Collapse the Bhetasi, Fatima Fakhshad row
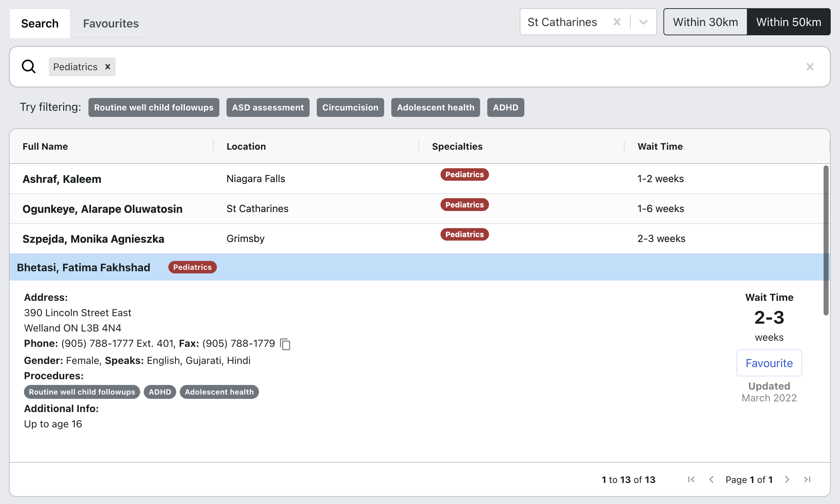 83,267
